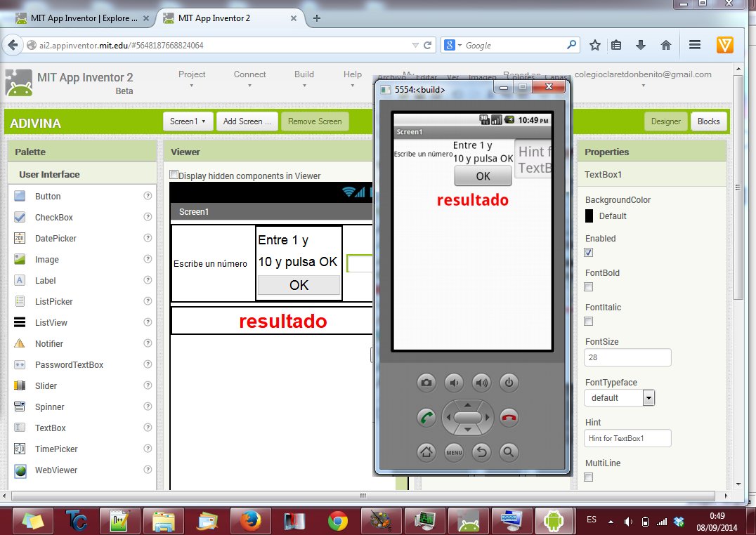
Task: Open Chrome from the Windows taskbar
Action: click(337, 521)
